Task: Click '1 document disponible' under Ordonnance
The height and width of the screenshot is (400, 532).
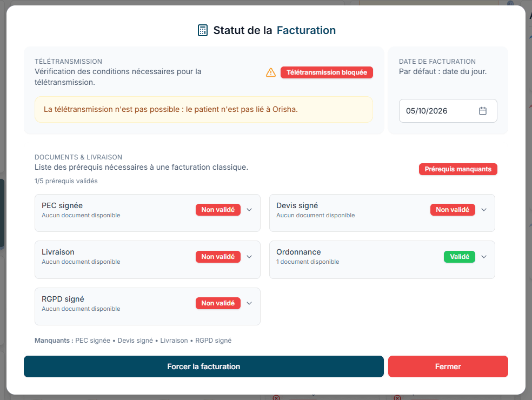Action: (308, 262)
